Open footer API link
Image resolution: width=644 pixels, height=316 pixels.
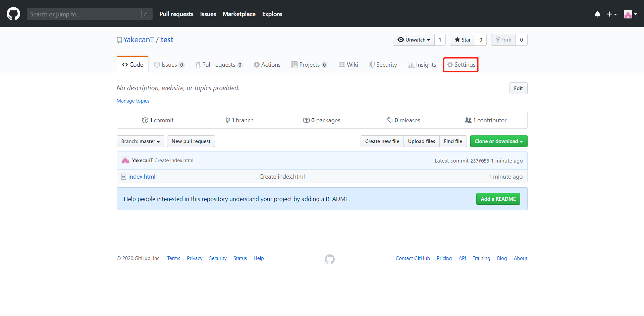pyautogui.click(x=462, y=258)
